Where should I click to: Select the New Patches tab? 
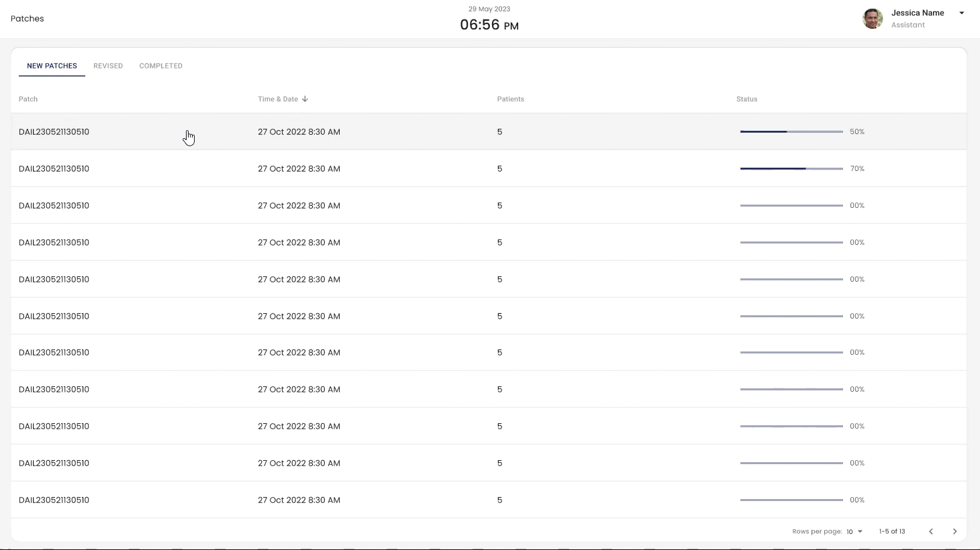point(52,66)
